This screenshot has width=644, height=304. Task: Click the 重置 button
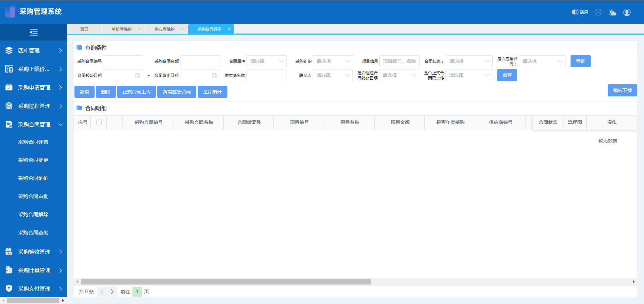(507, 75)
